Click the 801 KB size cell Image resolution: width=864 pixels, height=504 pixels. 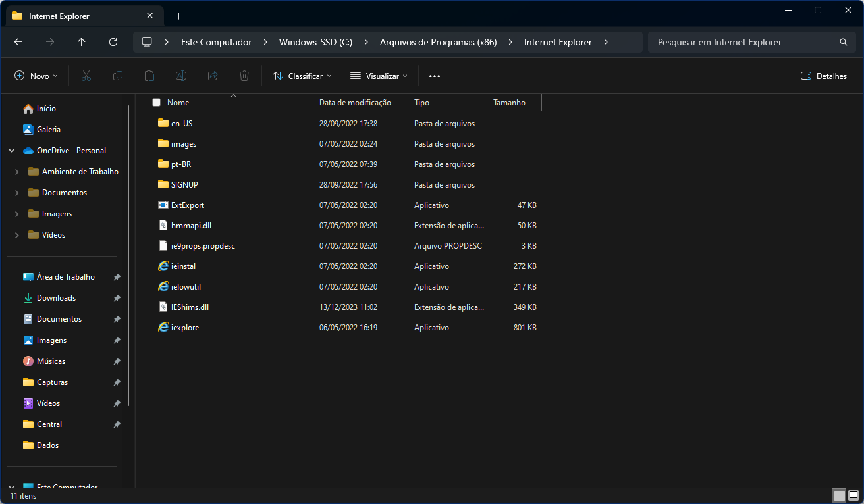(x=525, y=328)
